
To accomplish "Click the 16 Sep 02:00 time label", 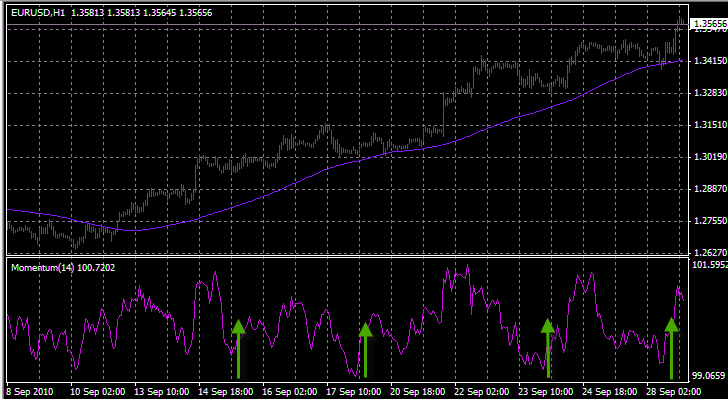I will pyautogui.click(x=290, y=391).
